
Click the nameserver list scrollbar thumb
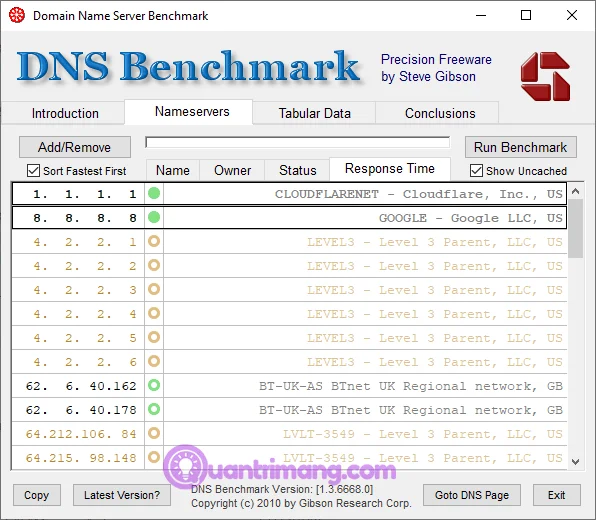(575, 228)
